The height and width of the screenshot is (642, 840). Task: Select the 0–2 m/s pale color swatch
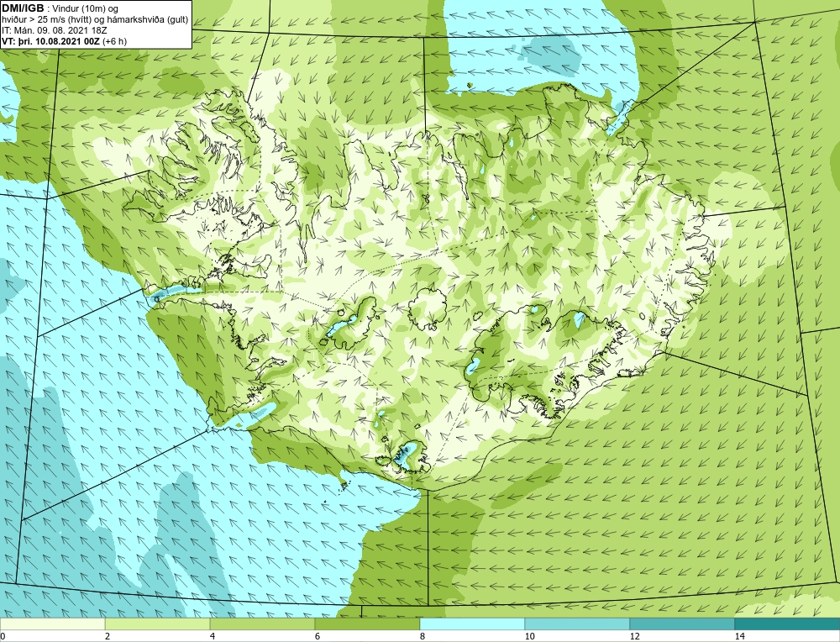pyautogui.click(x=52, y=624)
